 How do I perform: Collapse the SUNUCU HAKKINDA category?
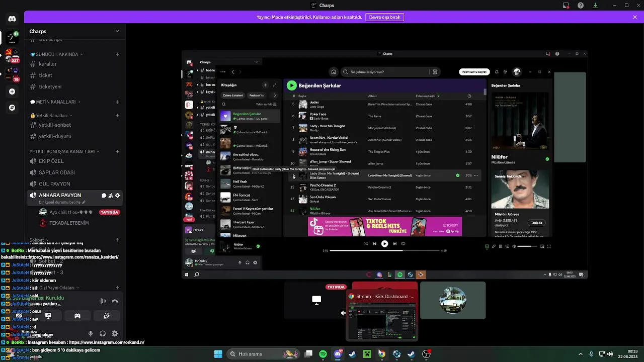[x=56, y=54]
